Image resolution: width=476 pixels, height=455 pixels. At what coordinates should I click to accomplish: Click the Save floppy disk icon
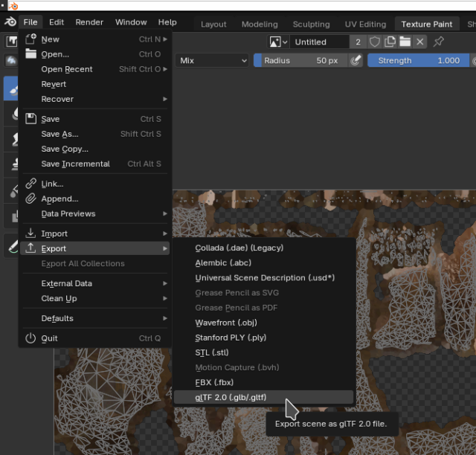30,119
